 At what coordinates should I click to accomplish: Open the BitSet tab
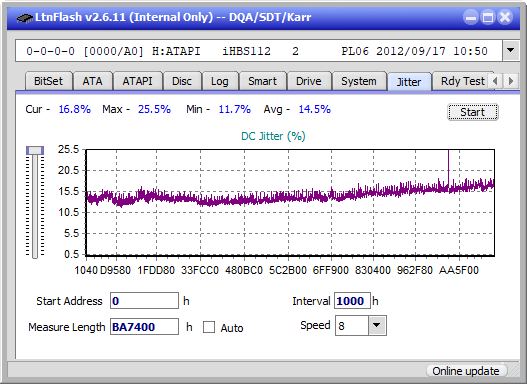coord(48,81)
